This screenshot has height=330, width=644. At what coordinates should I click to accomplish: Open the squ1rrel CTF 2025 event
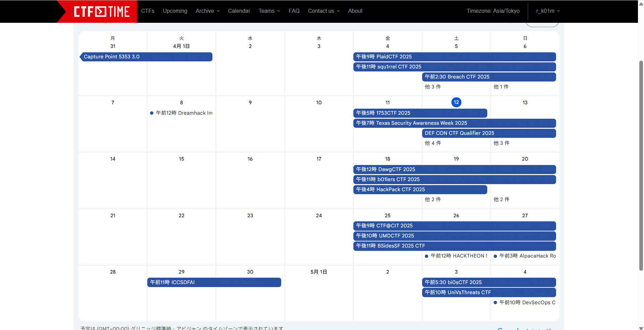pos(454,67)
